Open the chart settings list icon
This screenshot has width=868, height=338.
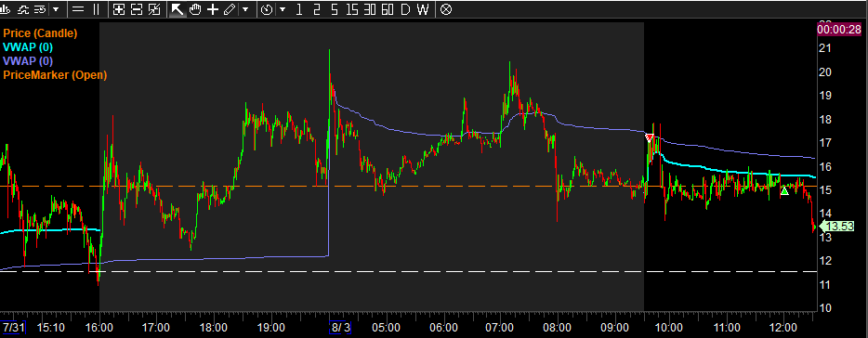40,9
